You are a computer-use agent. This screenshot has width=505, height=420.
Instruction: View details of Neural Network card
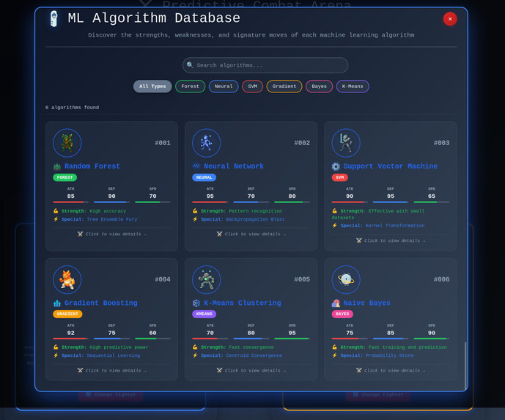point(251,234)
